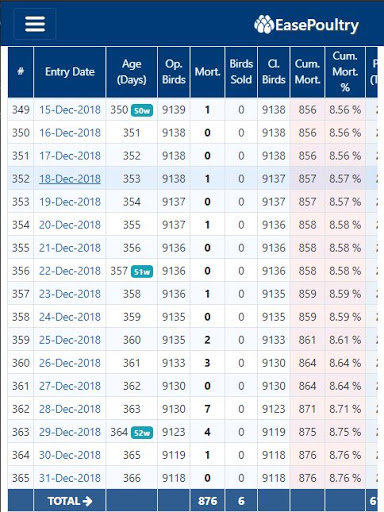Viewport: 384px width, 512px height.
Task: Click the 8.75 % cumulative mortality cell
Action: (345, 432)
